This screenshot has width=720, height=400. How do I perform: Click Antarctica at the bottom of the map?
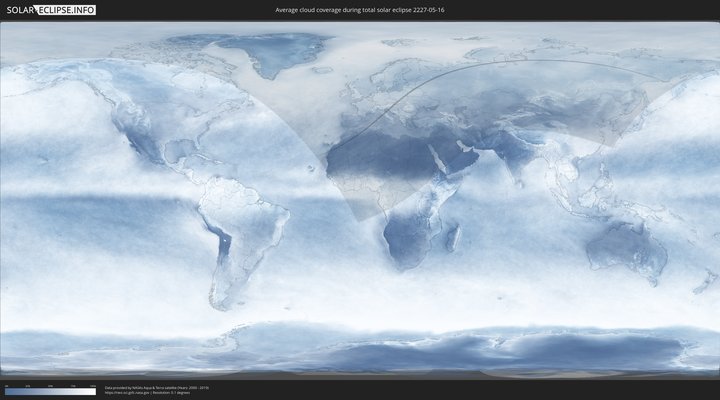click(400, 355)
